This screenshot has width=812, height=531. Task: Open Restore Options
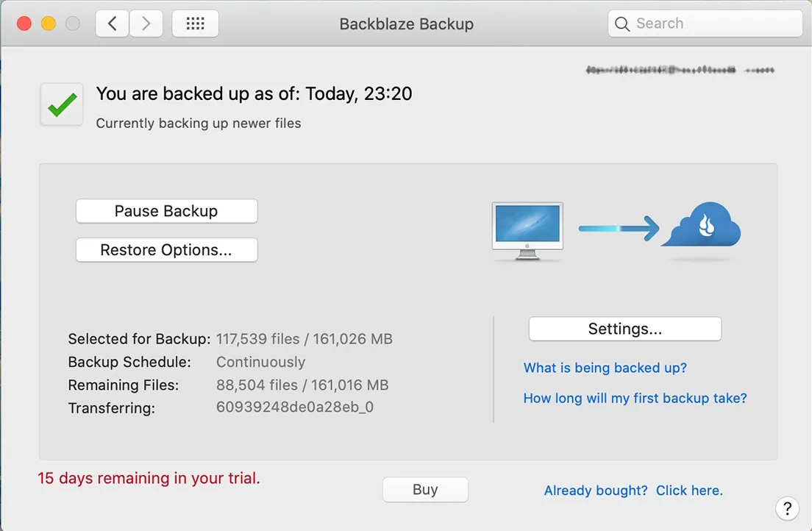[166, 250]
